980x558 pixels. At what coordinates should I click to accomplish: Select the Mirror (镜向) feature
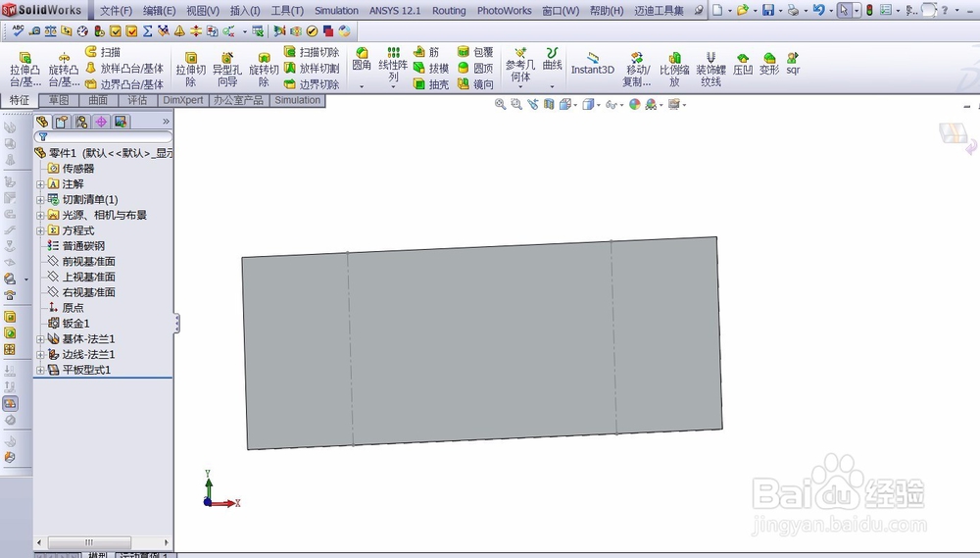pyautogui.click(x=475, y=83)
